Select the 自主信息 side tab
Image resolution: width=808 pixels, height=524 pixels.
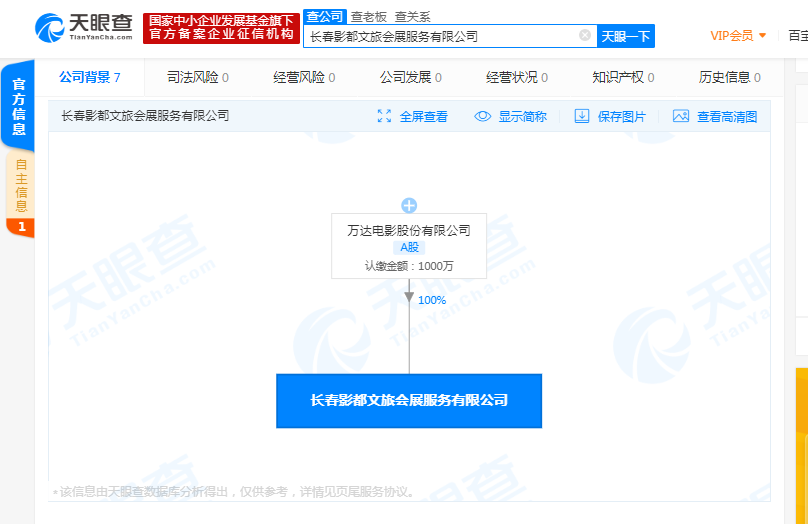pos(21,193)
